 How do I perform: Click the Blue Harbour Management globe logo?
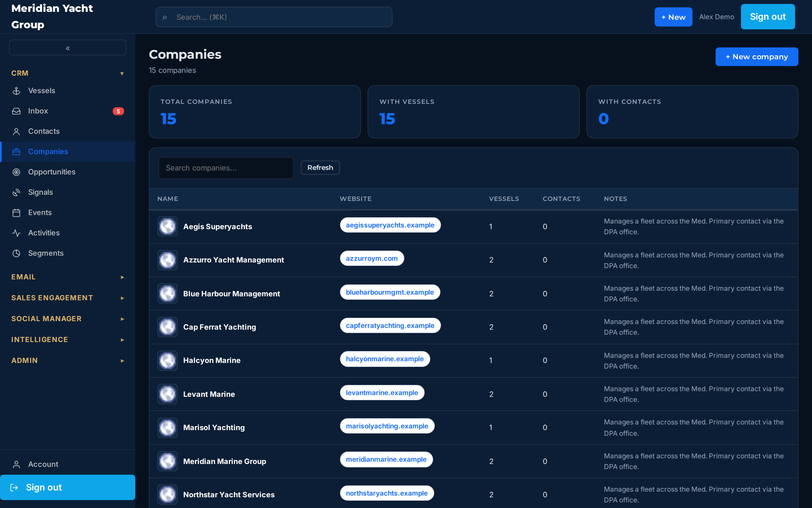tap(167, 294)
